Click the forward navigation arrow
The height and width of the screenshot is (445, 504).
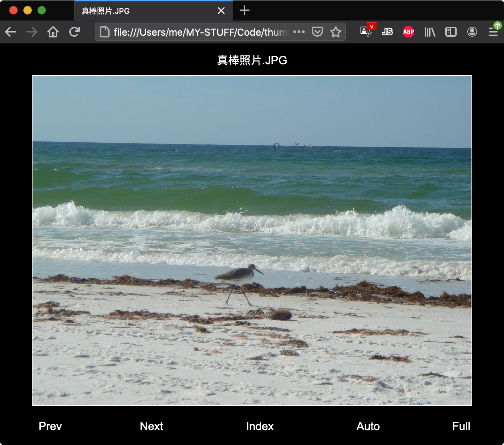(x=32, y=32)
